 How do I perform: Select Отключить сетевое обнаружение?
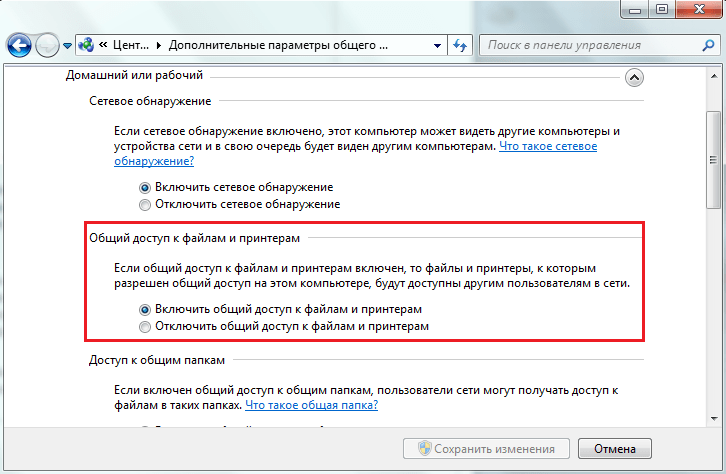click(x=146, y=204)
